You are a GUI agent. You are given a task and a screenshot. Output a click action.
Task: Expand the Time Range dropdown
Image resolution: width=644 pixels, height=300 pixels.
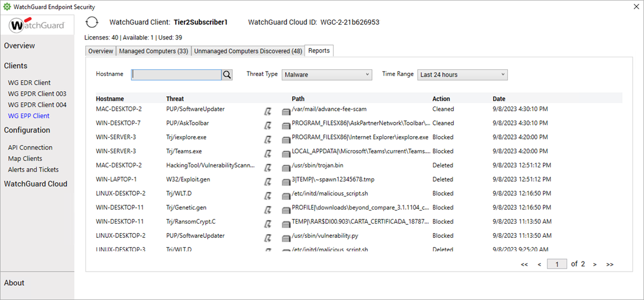tap(462, 75)
